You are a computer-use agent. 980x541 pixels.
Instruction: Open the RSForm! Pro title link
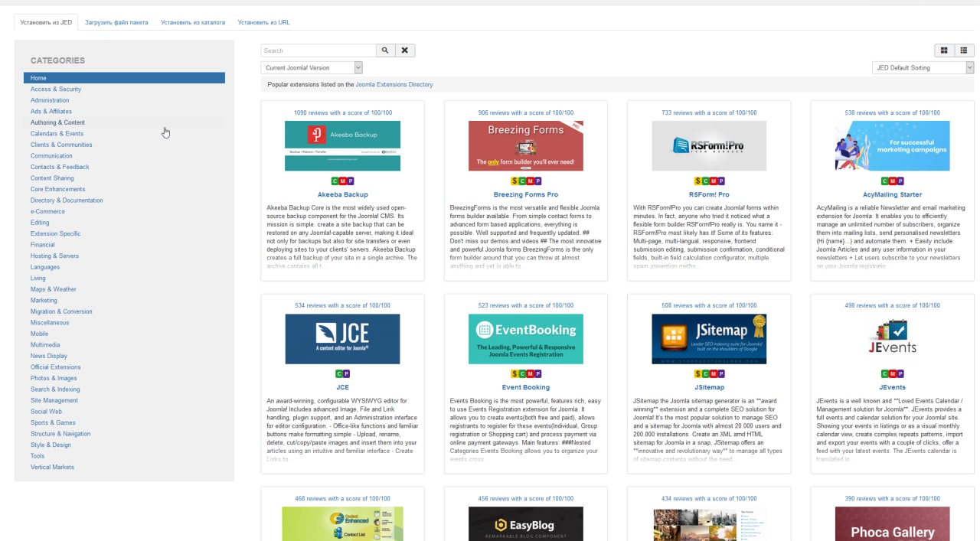point(709,194)
